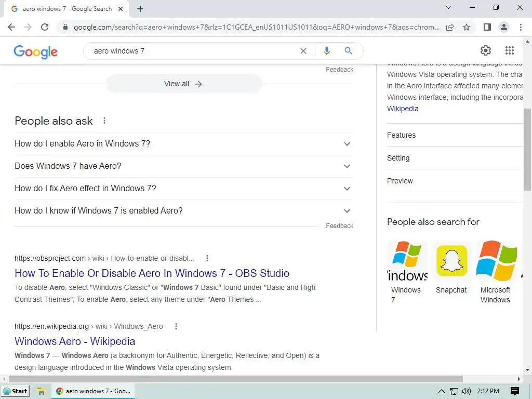Viewport: 532px width, 399px height.
Task: Submit search with magnifier icon
Action: [348, 51]
